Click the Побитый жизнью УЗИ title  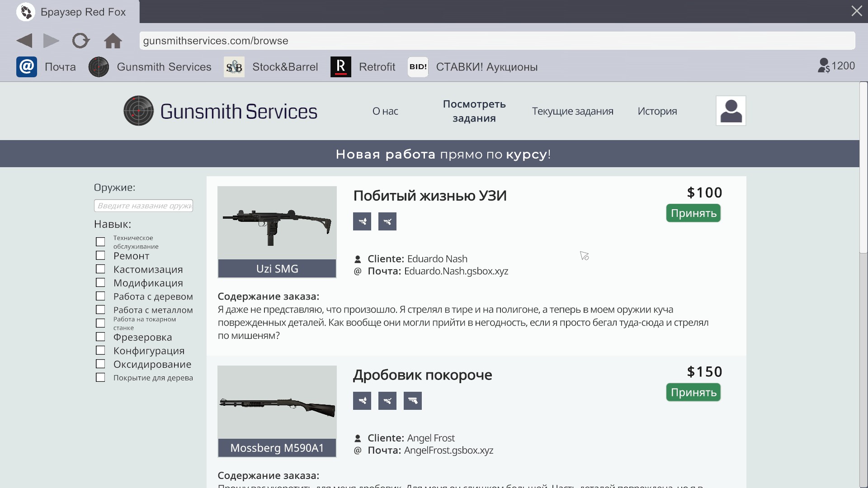click(430, 196)
